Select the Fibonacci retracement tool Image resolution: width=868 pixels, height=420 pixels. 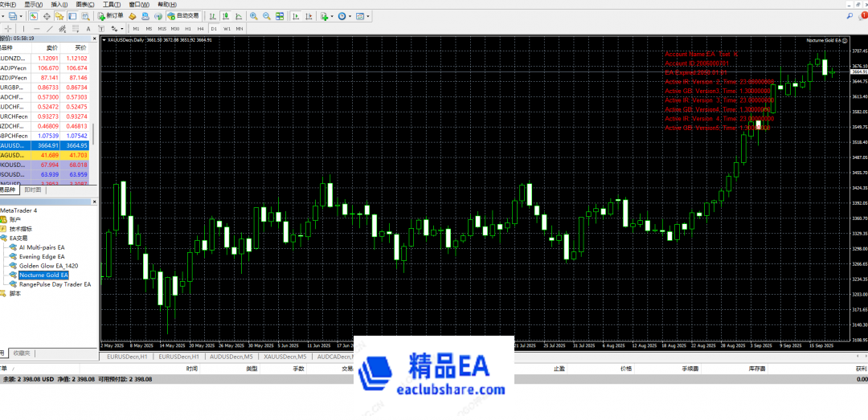(x=76, y=28)
